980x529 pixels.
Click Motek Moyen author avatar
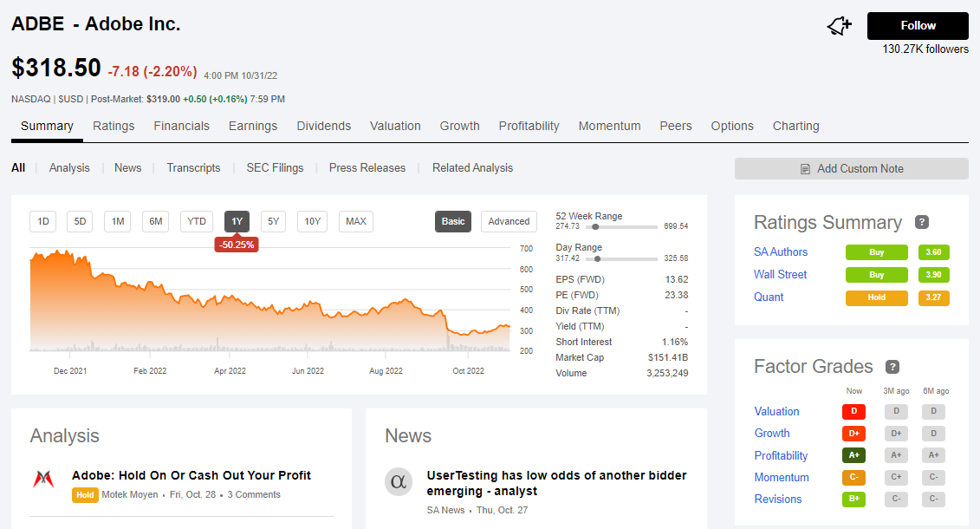[43, 480]
